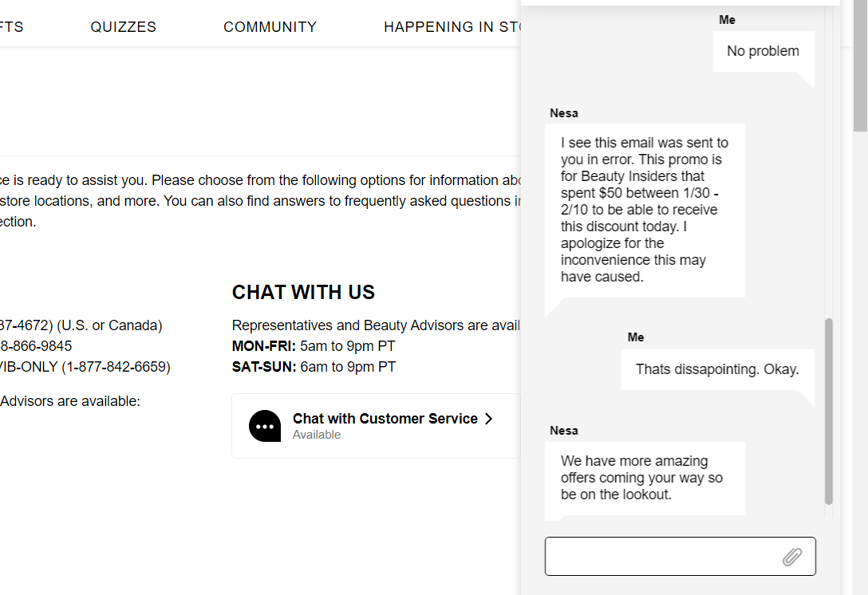The height and width of the screenshot is (595, 868).
Task: Open the Chat with Customer Service link
Action: click(385, 419)
